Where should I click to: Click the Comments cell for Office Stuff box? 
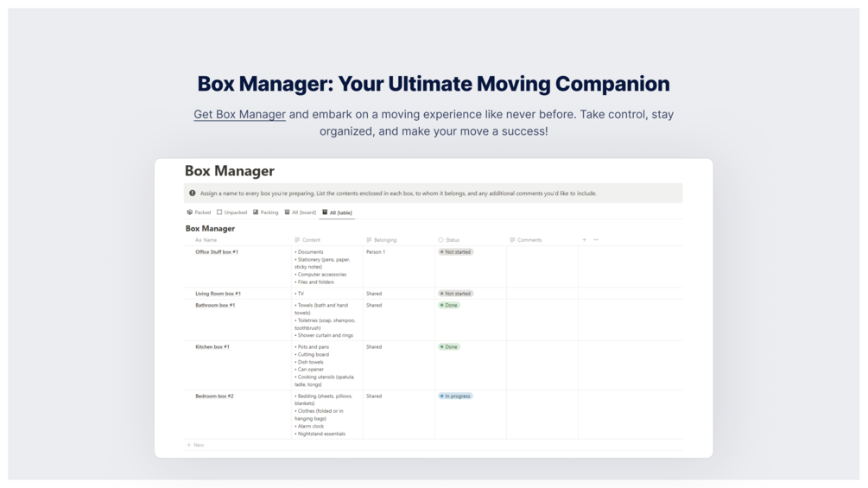(542, 267)
